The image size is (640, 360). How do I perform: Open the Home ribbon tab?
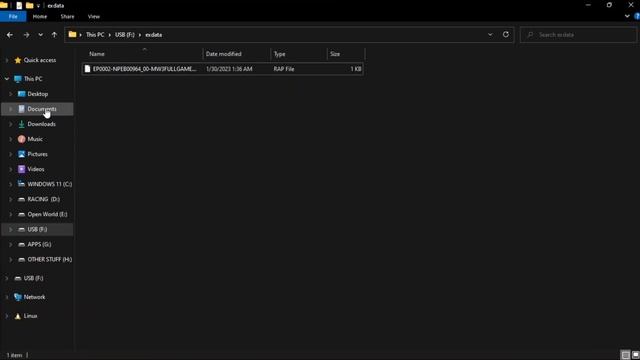coord(40,17)
